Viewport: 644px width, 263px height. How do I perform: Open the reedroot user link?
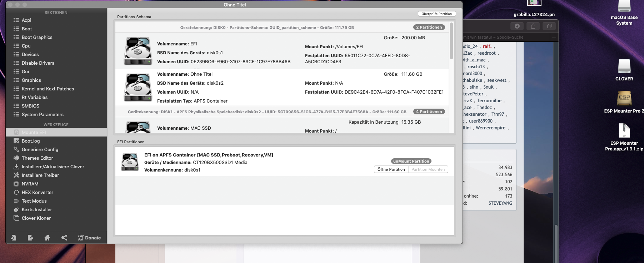click(x=486, y=53)
